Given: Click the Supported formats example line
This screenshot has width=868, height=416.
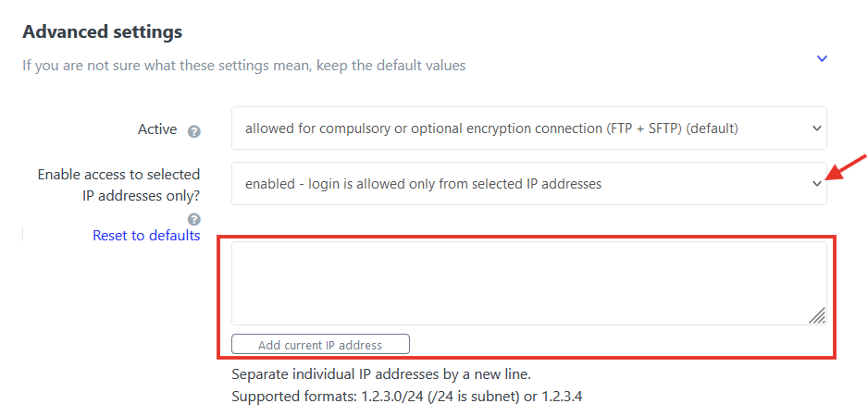Looking at the screenshot, I should pos(407,397).
